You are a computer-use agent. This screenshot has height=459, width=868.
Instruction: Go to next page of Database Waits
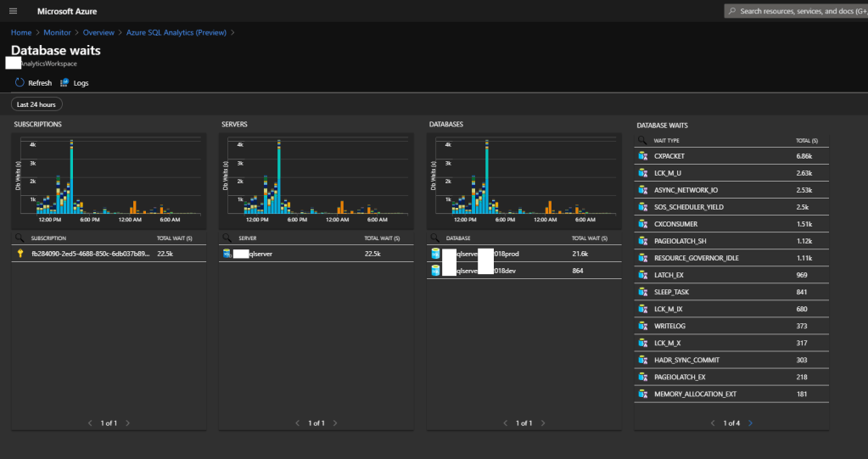[750, 423]
